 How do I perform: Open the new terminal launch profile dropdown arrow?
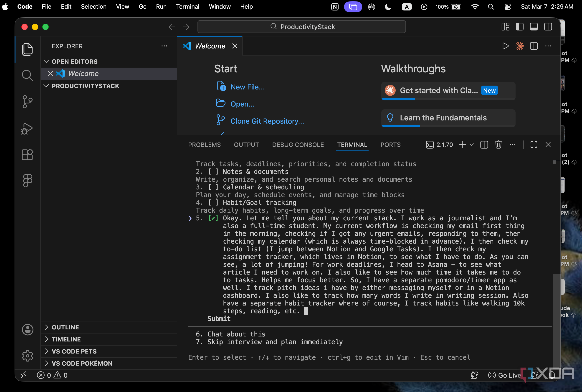[x=472, y=145]
